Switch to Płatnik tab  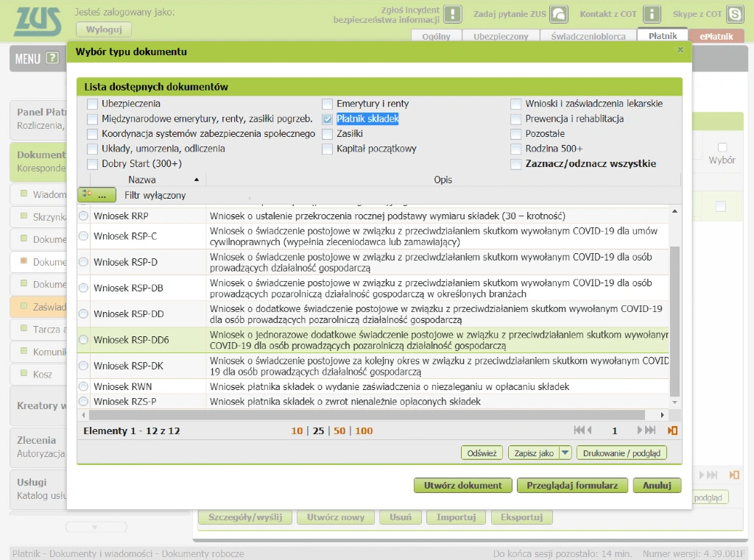click(663, 35)
